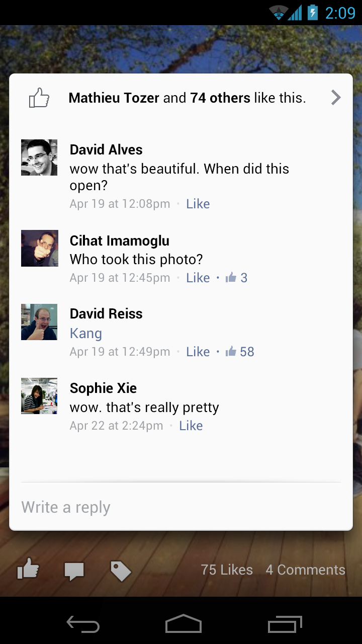The width and height of the screenshot is (362, 644).
Task: View the 75 Likes count
Action: 227,570
